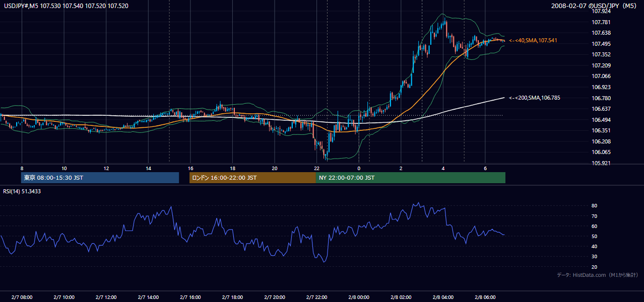Viewport: 644px width, 302px height.
Task: Click hour tick 0 under price chart
Action: point(359,169)
